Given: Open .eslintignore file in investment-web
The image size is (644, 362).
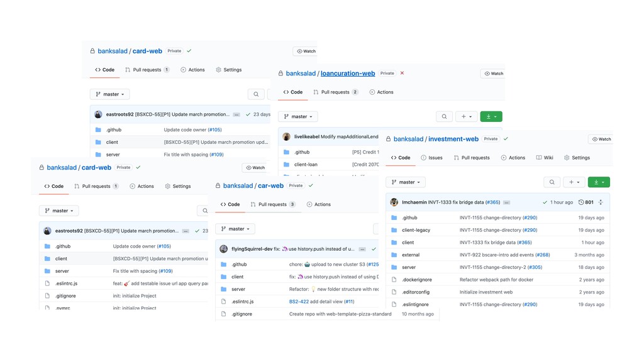Looking at the screenshot, I should [x=415, y=304].
